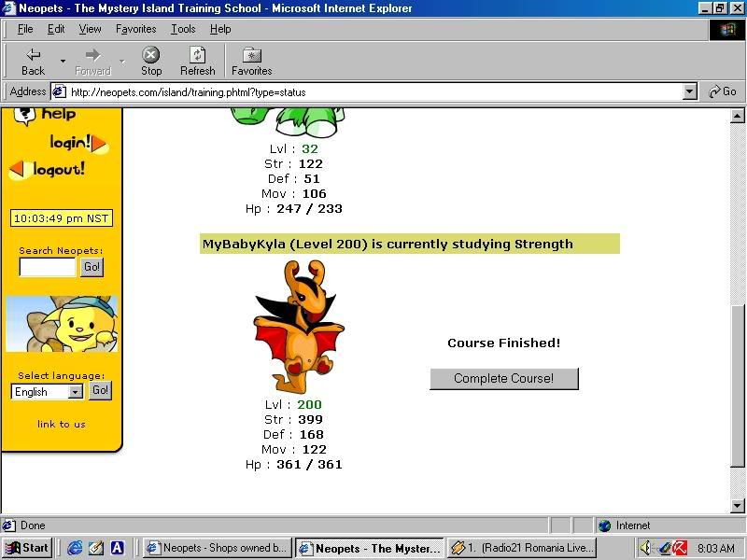Open the View menu
This screenshot has height=560, width=747.
90,29
